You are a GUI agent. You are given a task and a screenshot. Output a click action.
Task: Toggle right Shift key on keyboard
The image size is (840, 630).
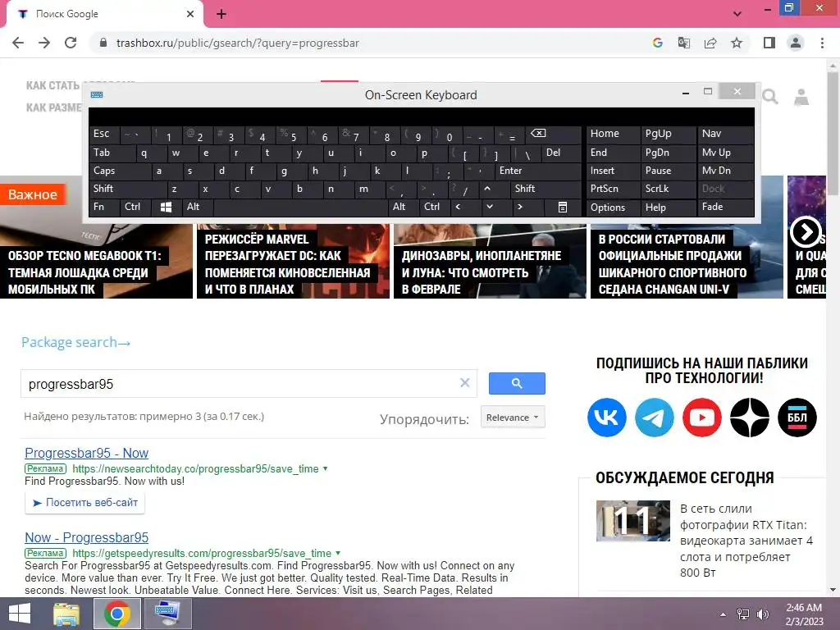coord(546,189)
